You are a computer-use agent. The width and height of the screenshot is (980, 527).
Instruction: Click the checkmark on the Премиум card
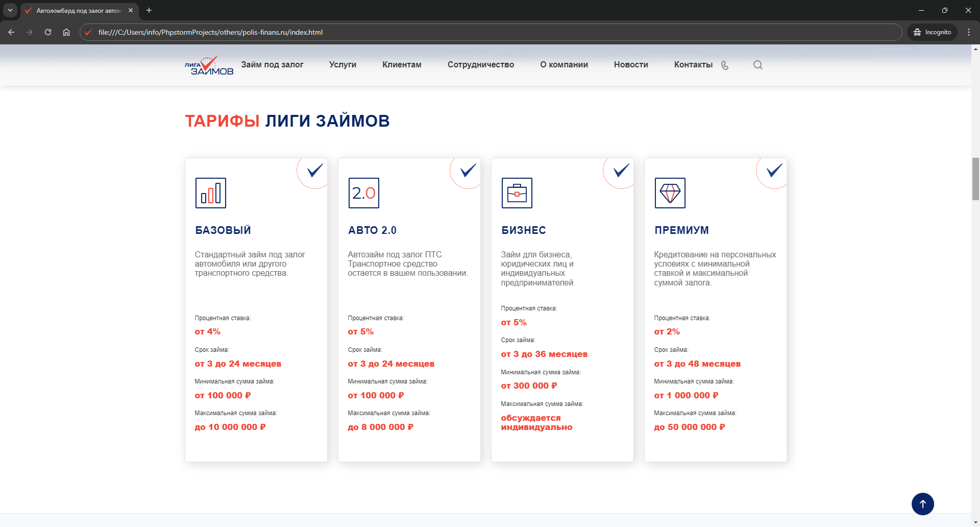click(x=774, y=170)
